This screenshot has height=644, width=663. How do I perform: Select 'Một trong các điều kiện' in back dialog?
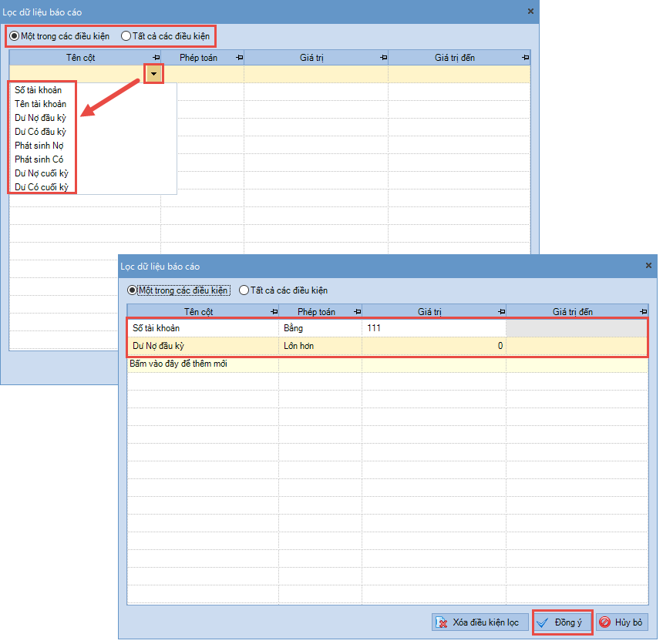click(15, 36)
